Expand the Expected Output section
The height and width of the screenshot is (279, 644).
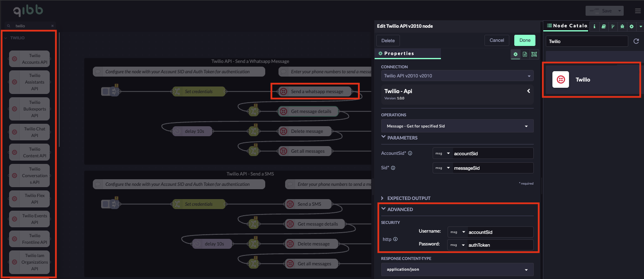pyautogui.click(x=409, y=198)
